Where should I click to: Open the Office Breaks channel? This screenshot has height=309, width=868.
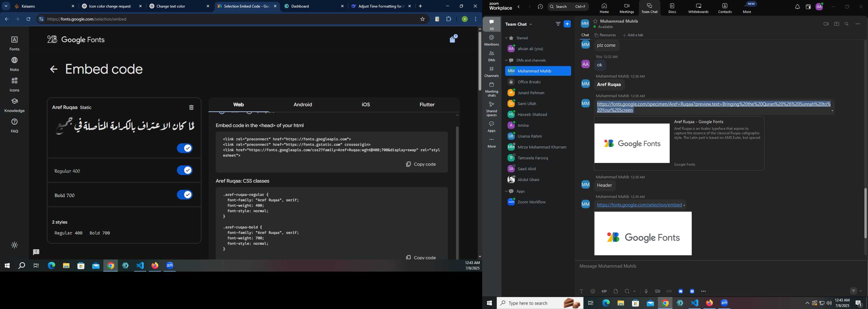pyautogui.click(x=538, y=82)
